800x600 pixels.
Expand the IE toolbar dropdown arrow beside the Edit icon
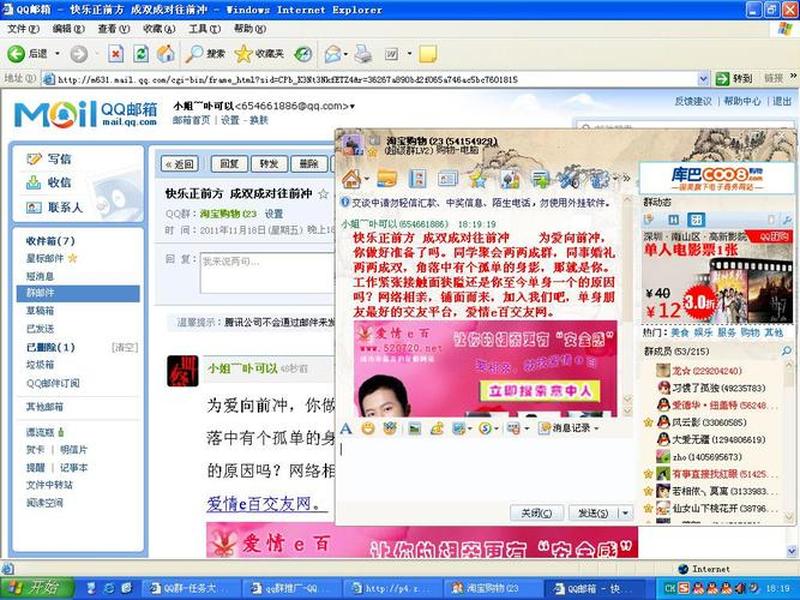409,53
